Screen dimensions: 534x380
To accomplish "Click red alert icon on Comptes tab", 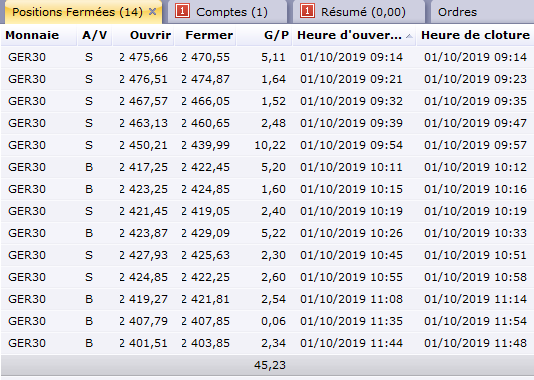I will (182, 11).
